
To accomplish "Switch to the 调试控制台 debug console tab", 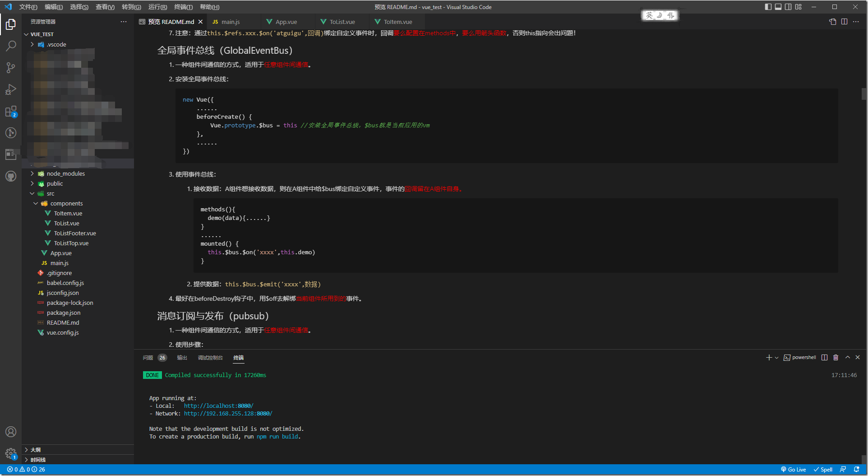I will [210, 358].
